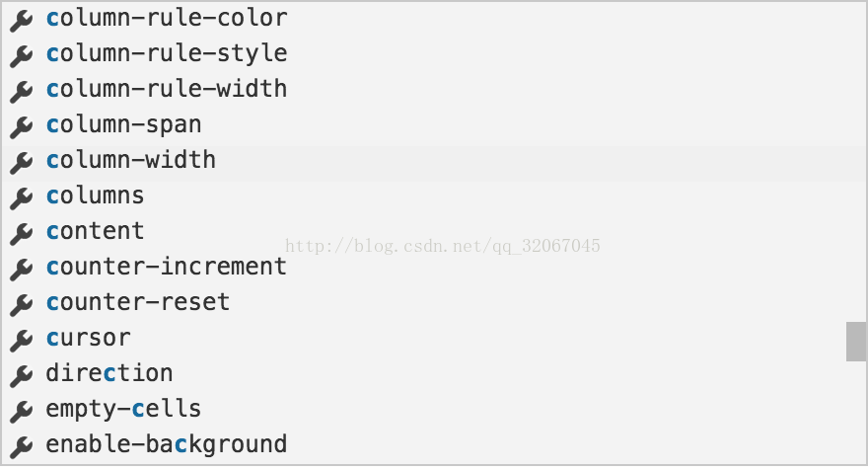The width and height of the screenshot is (868, 470).
Task: Click the completion list scrollbar thumb
Action: click(856, 342)
